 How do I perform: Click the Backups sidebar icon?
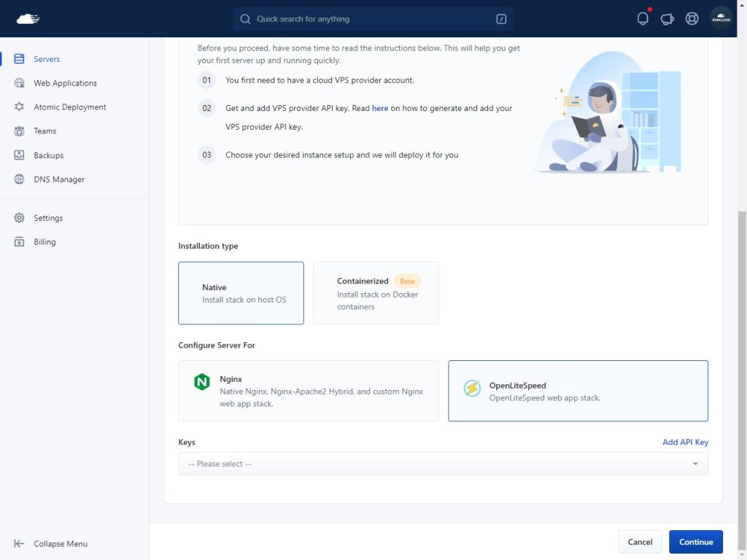click(x=20, y=155)
